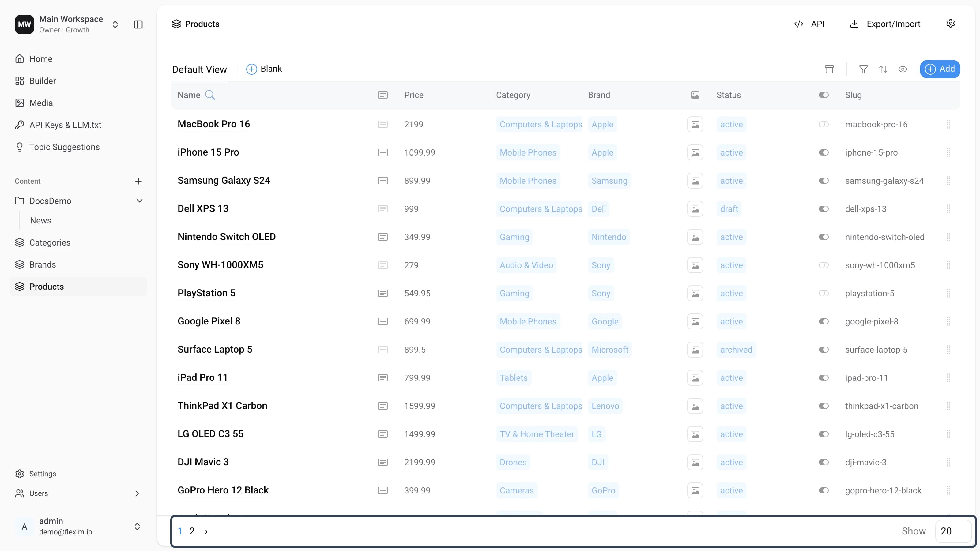The width and height of the screenshot is (980, 551).
Task: Toggle the switch for Dell XPS 13
Action: [824, 209]
